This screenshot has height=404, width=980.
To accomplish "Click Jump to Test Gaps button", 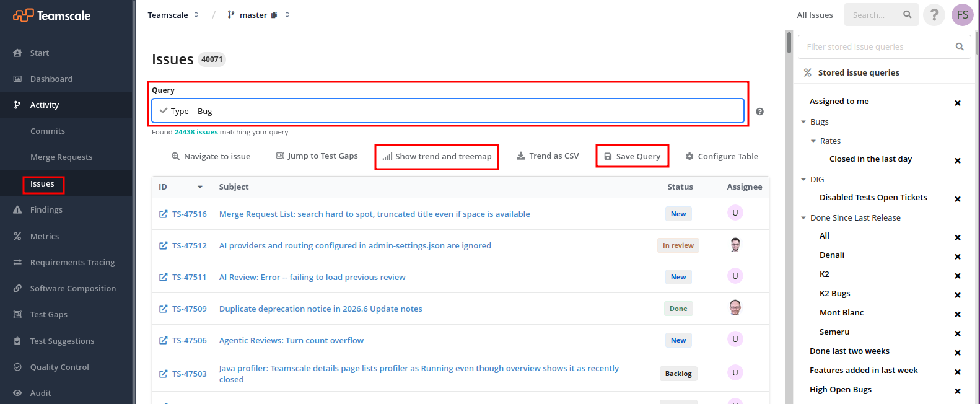I will click(x=317, y=156).
